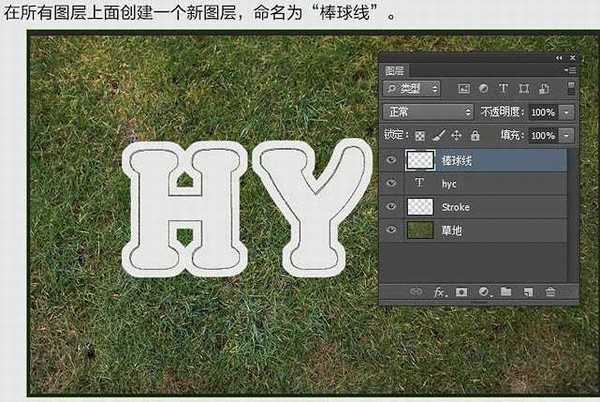The image size is (600, 402).
Task: Click the create new layer icon
Action: click(x=528, y=292)
